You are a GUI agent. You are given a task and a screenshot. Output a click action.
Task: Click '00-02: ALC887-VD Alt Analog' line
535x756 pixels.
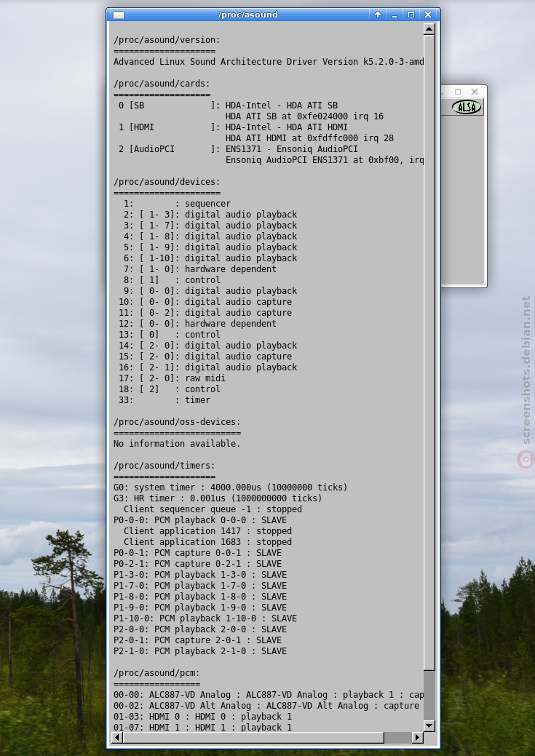(x=269, y=706)
